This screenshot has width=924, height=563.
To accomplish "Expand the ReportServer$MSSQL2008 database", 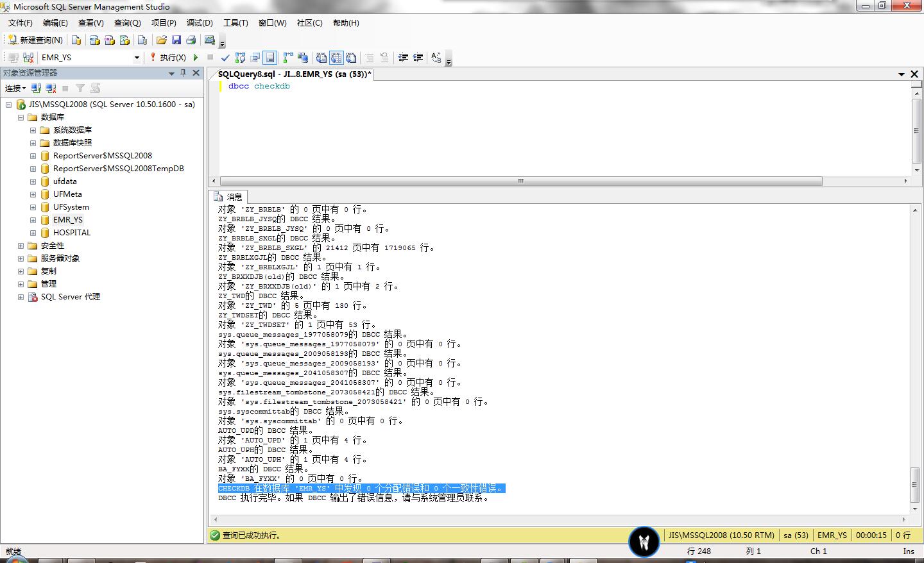I will click(x=33, y=156).
